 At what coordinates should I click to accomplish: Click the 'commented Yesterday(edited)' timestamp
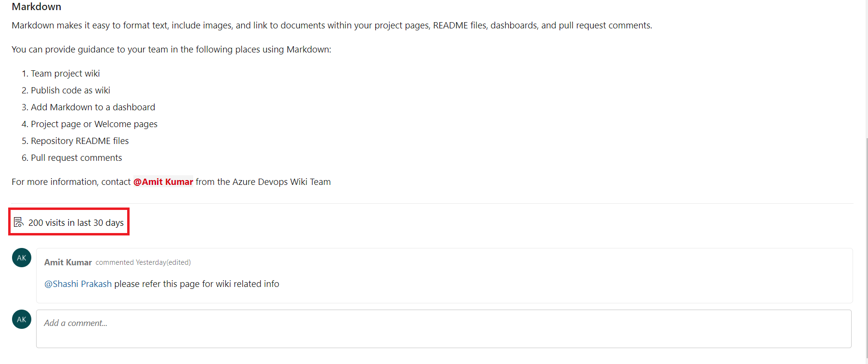point(143,262)
